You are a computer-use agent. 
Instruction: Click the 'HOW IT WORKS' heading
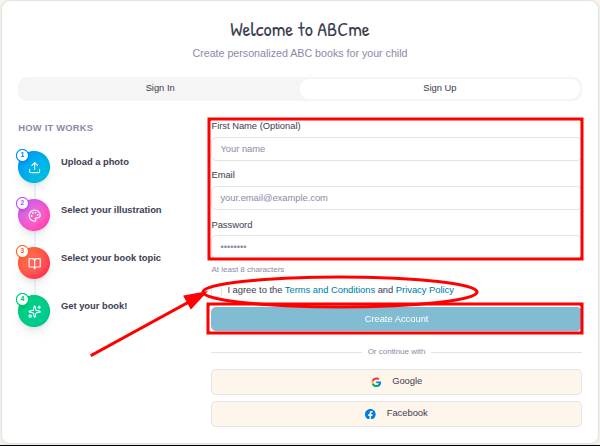[55, 128]
